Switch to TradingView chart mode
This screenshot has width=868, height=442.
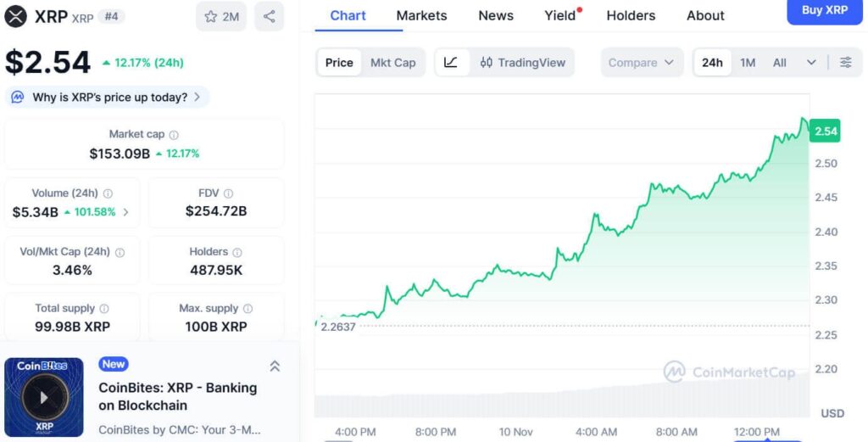[523, 62]
